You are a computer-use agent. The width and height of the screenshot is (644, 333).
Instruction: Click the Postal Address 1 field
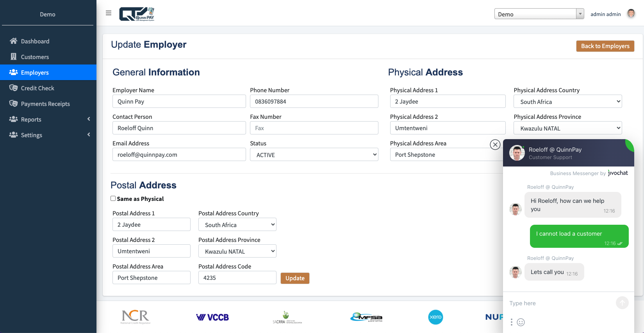click(x=152, y=224)
